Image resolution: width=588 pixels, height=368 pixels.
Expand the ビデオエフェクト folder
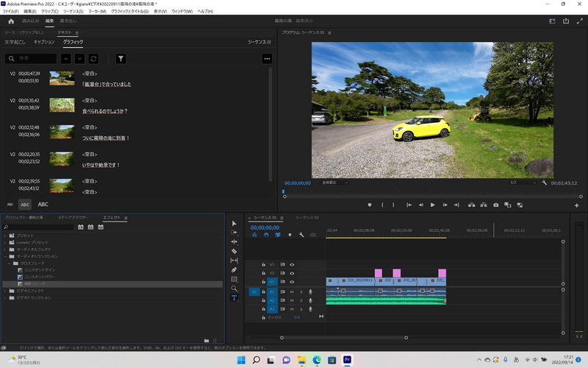pos(5,291)
